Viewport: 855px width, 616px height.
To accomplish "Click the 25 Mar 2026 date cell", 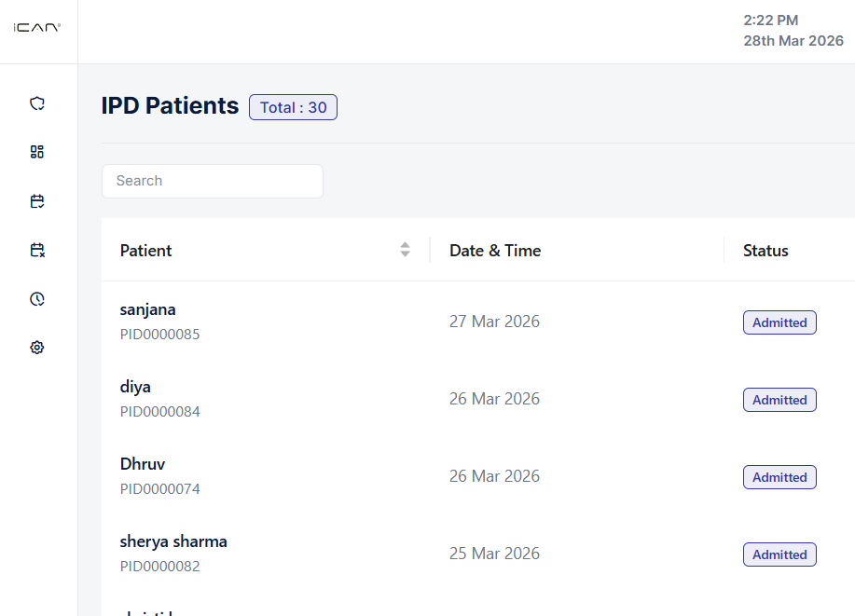I will click(494, 554).
